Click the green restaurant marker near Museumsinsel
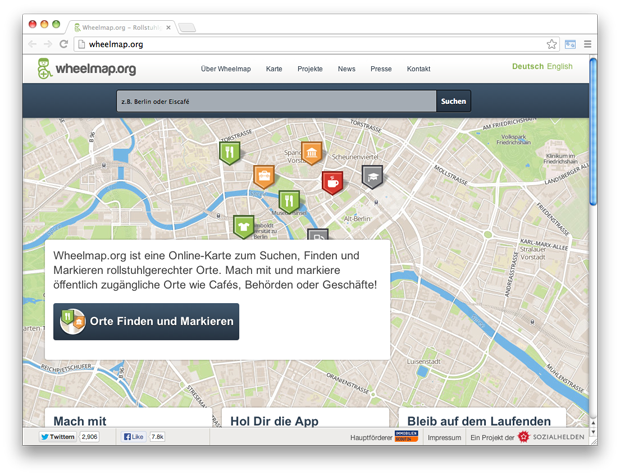 point(289,202)
